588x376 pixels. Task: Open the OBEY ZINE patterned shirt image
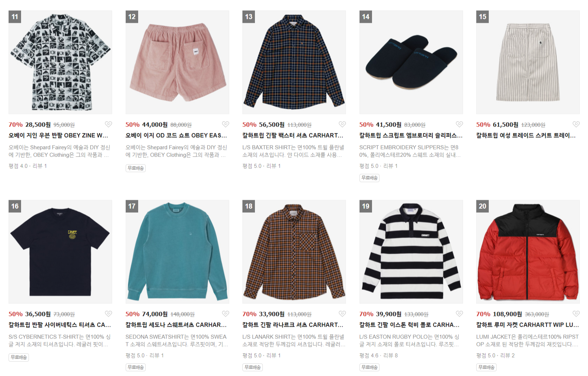click(x=60, y=62)
